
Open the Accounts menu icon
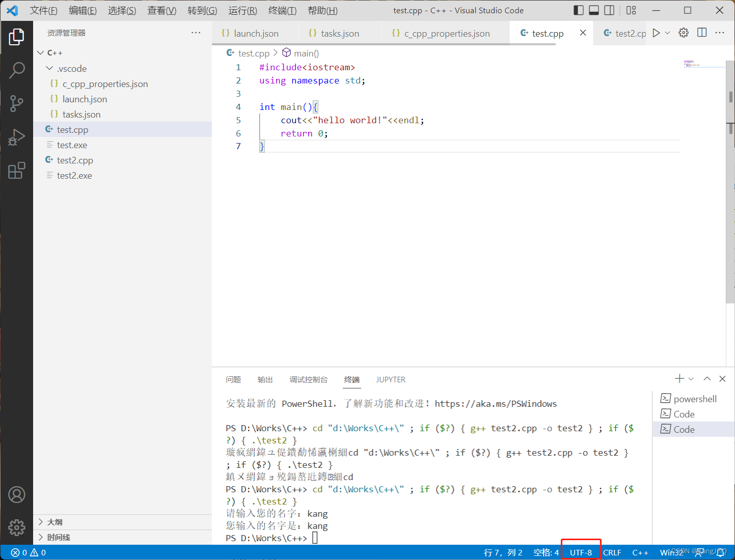point(16,495)
